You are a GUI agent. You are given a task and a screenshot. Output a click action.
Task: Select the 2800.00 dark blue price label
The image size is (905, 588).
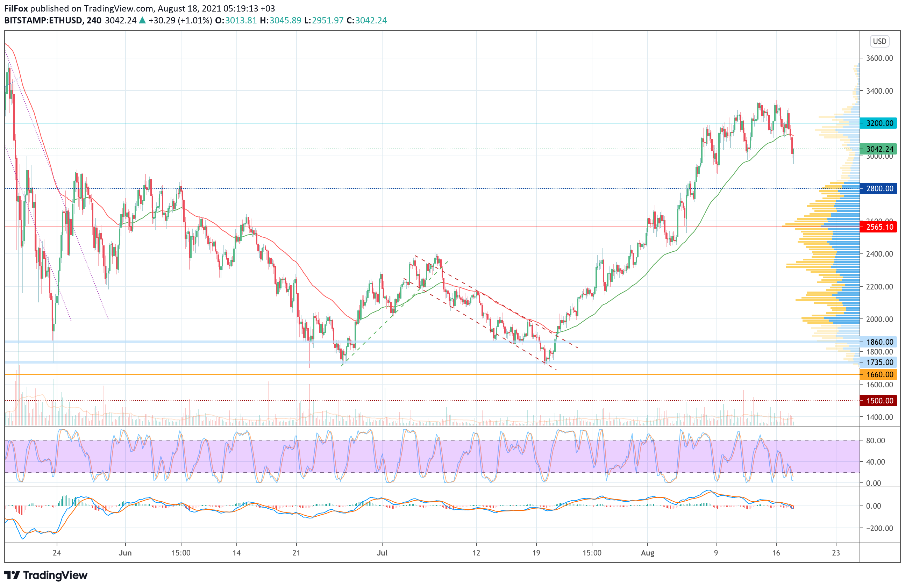(879, 188)
